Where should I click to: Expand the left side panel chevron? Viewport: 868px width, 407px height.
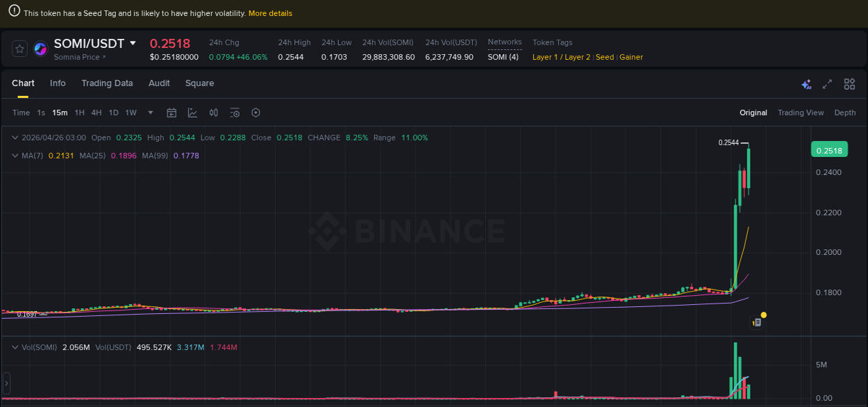pyautogui.click(x=6, y=382)
